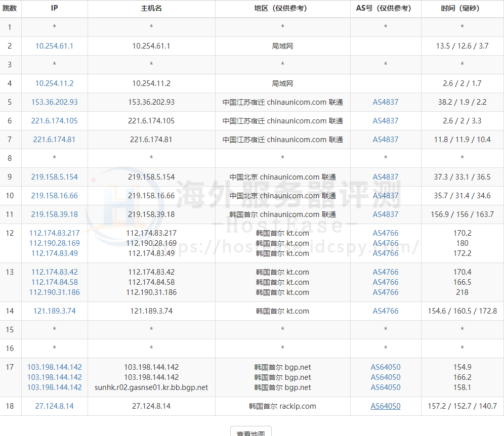Open the 219.158.16.66 IP link
Screen dimensions: 504x436
[x=54, y=196]
